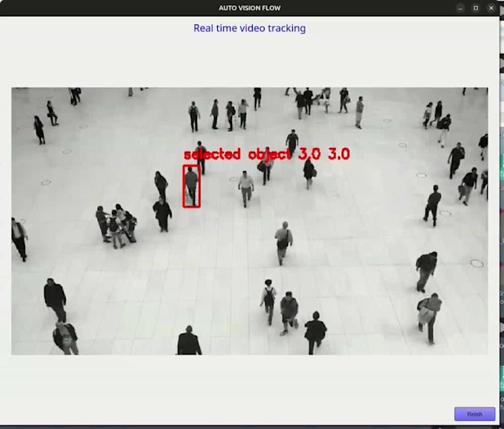Click the AUTO VISION FLOW title bar text
This screenshot has width=504, height=429.
250,8
